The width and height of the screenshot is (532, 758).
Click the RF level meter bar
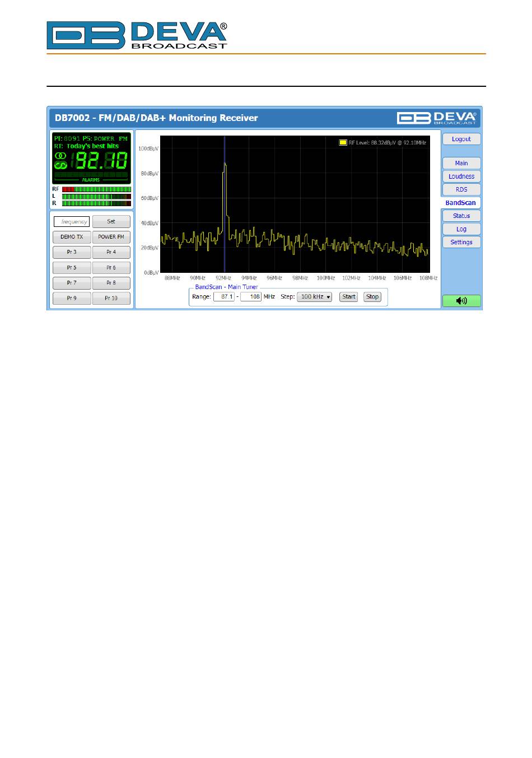point(96,189)
